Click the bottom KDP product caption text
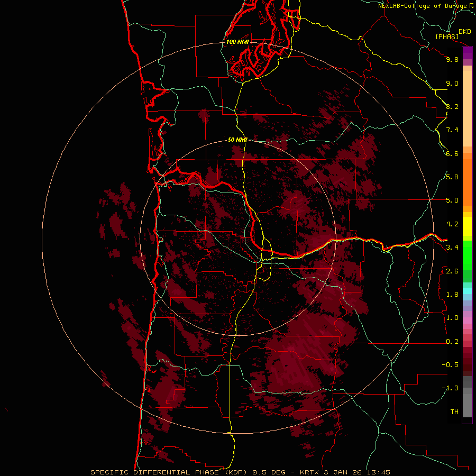476x476 pixels. point(240,472)
